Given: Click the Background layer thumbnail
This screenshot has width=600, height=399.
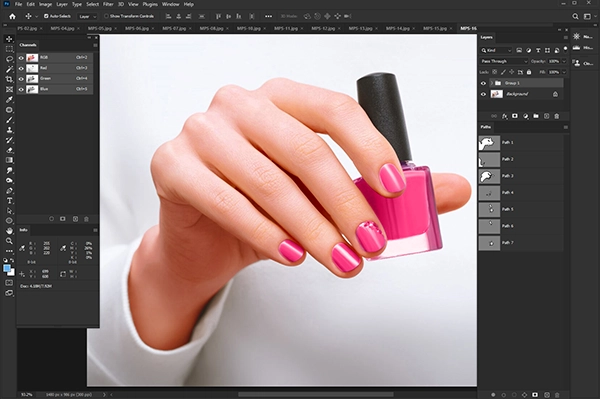Looking at the screenshot, I should pyautogui.click(x=497, y=94).
